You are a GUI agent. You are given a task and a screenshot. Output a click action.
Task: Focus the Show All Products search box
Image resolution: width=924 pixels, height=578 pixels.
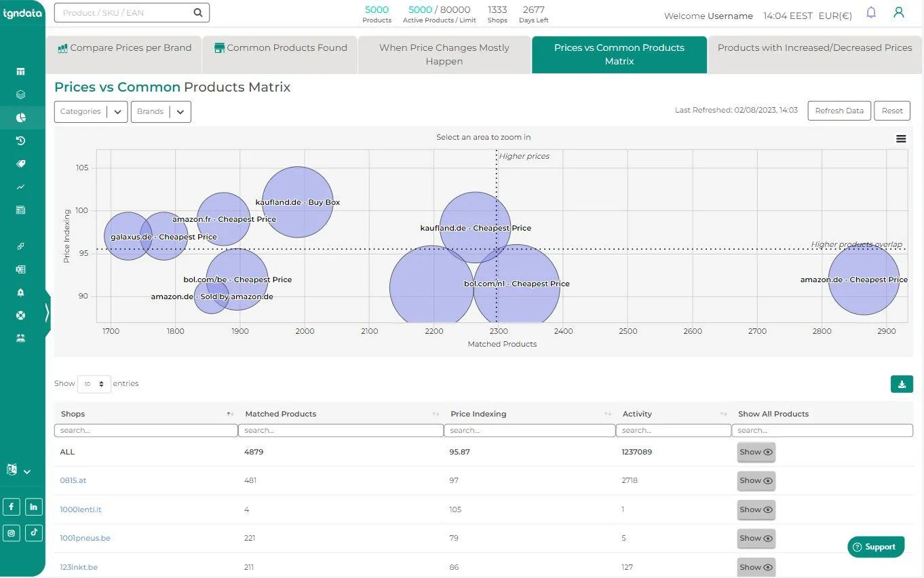coord(822,430)
